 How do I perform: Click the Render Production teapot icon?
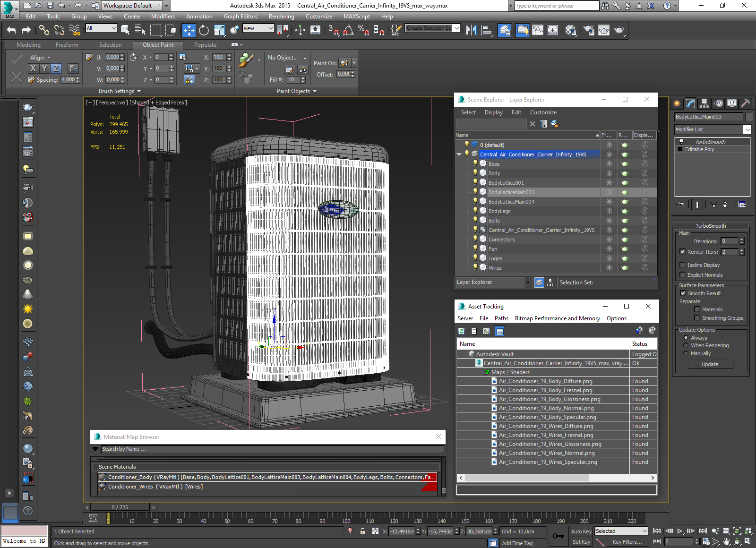tap(619, 30)
